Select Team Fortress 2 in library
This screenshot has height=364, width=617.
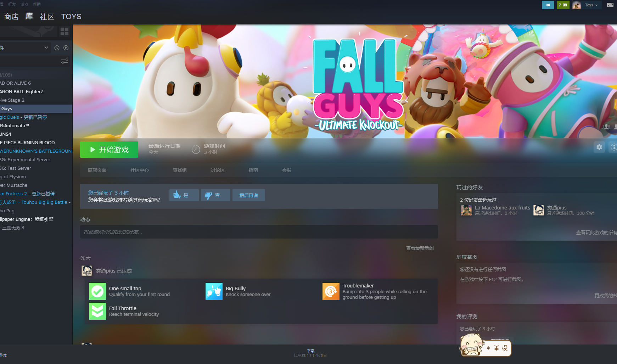pos(36,194)
